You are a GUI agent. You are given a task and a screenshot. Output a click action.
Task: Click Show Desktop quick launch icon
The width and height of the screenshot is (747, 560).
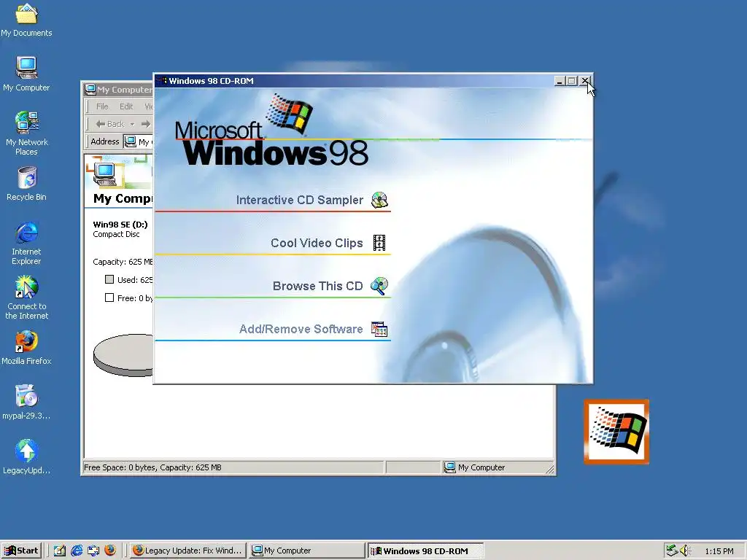point(60,551)
